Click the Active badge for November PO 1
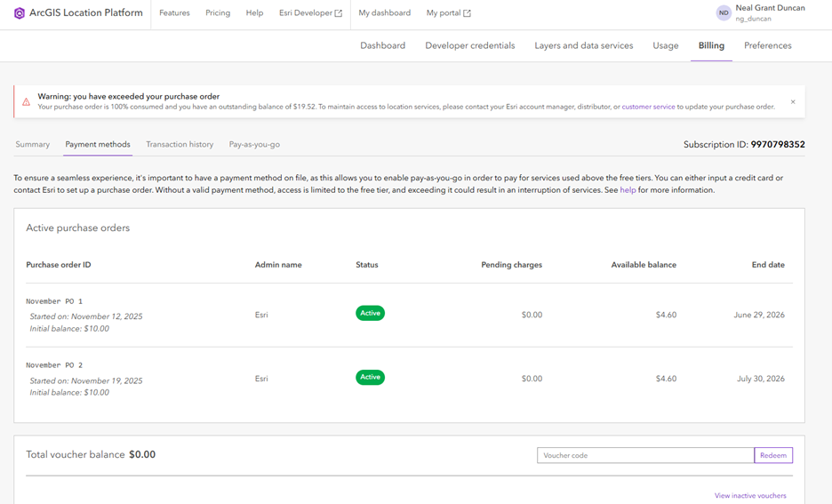Viewport: 832px width, 504px height. tap(370, 313)
